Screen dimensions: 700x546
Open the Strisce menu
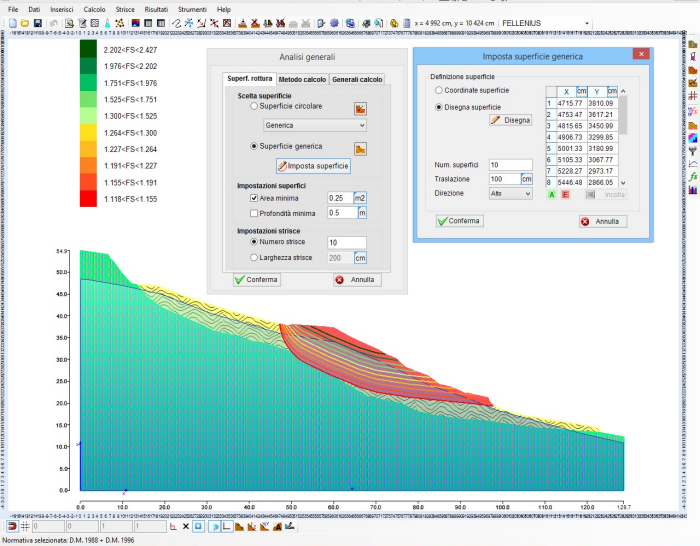tap(125, 9)
